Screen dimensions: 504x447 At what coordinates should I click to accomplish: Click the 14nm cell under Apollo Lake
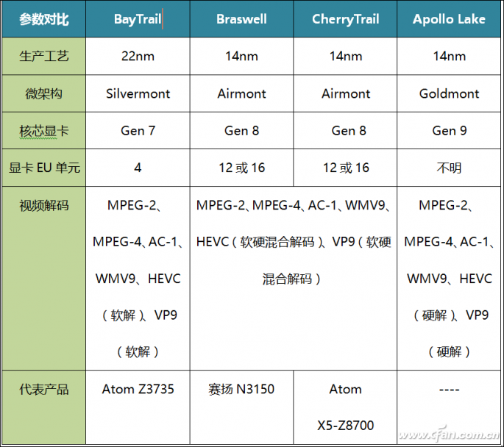(449, 56)
